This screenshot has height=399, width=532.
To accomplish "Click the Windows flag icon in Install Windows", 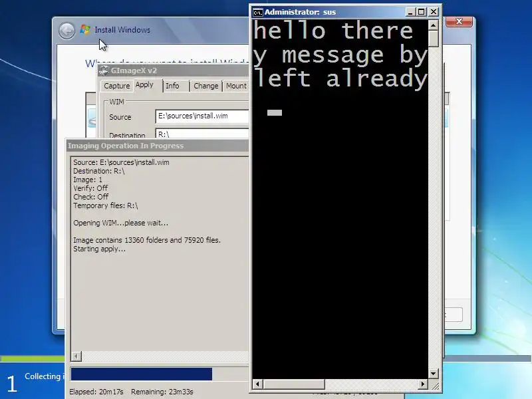I will [x=85, y=29].
